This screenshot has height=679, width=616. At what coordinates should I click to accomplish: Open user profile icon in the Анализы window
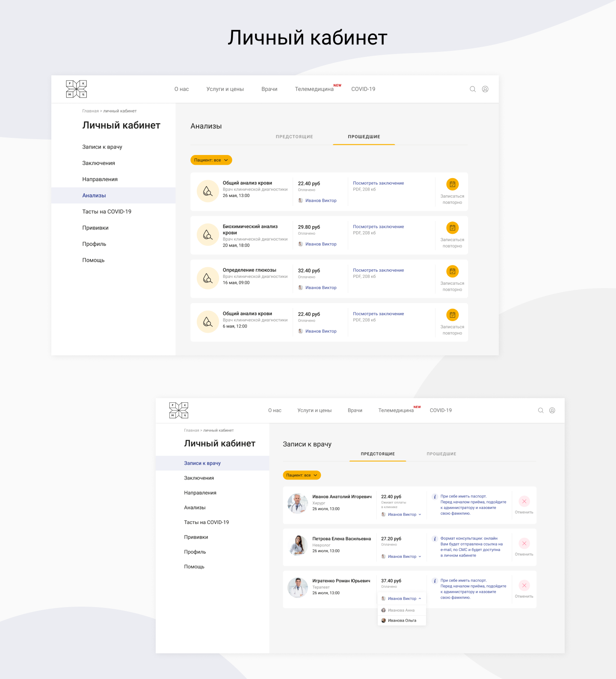click(485, 89)
